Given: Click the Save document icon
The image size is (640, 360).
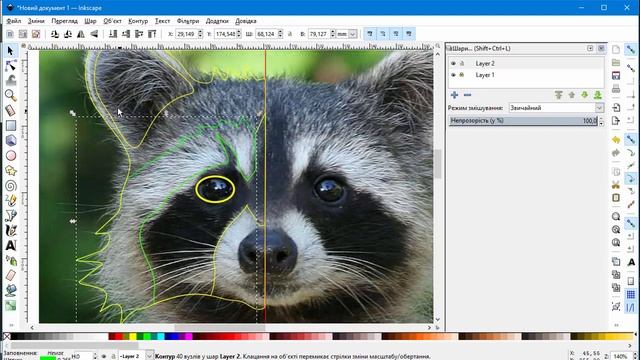Looking at the screenshot, I should pyautogui.click(x=616, y=76).
